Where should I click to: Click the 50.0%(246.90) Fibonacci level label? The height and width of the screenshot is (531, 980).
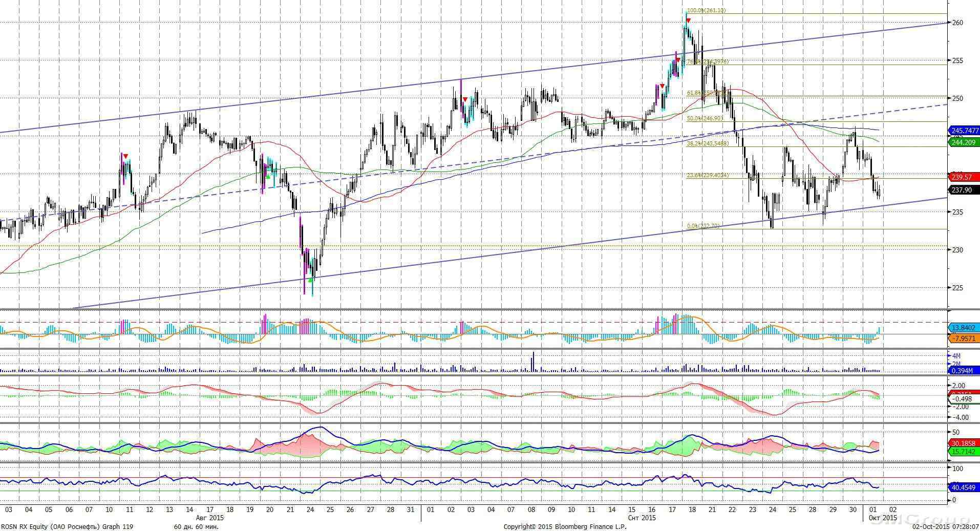coord(705,118)
